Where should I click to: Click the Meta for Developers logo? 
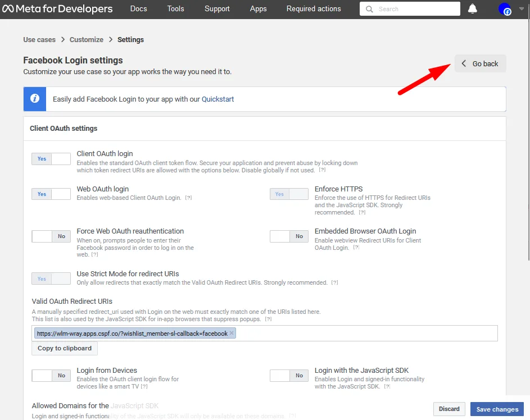click(56, 8)
